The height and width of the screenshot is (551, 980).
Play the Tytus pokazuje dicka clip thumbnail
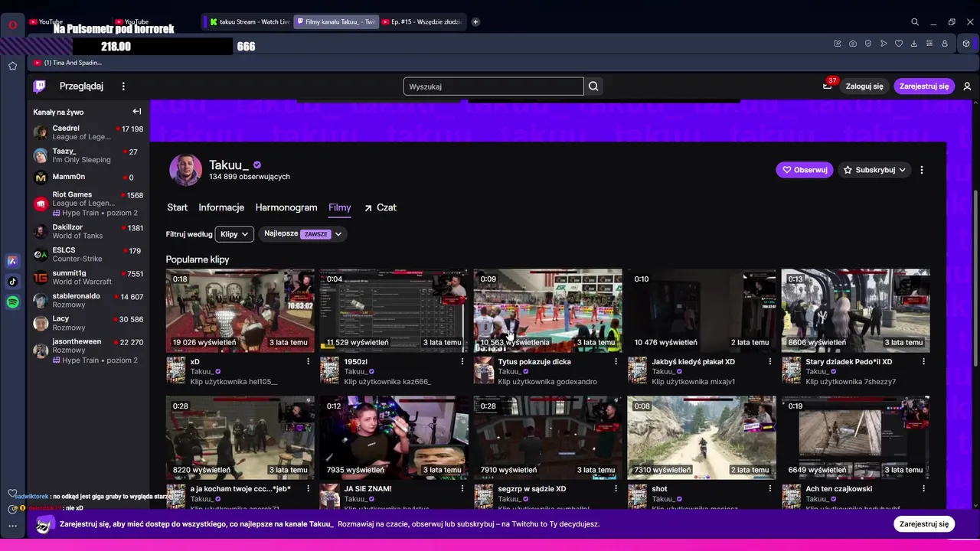tap(547, 310)
